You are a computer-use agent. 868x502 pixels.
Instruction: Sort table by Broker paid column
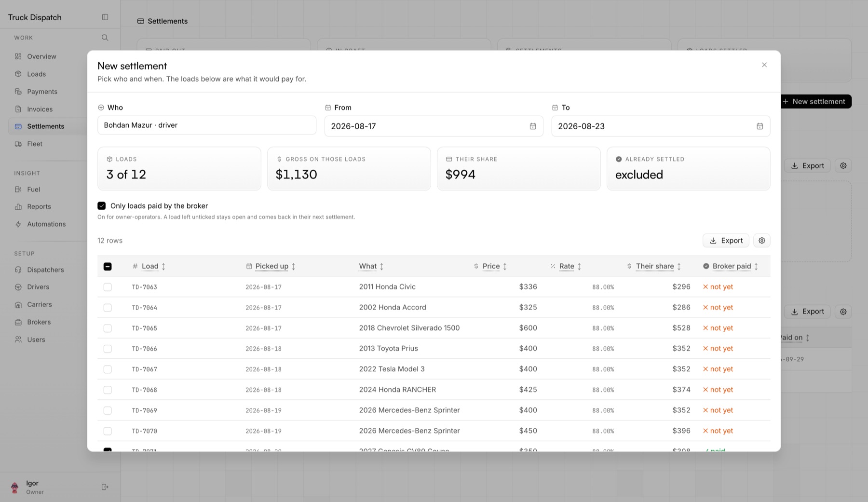point(731,266)
